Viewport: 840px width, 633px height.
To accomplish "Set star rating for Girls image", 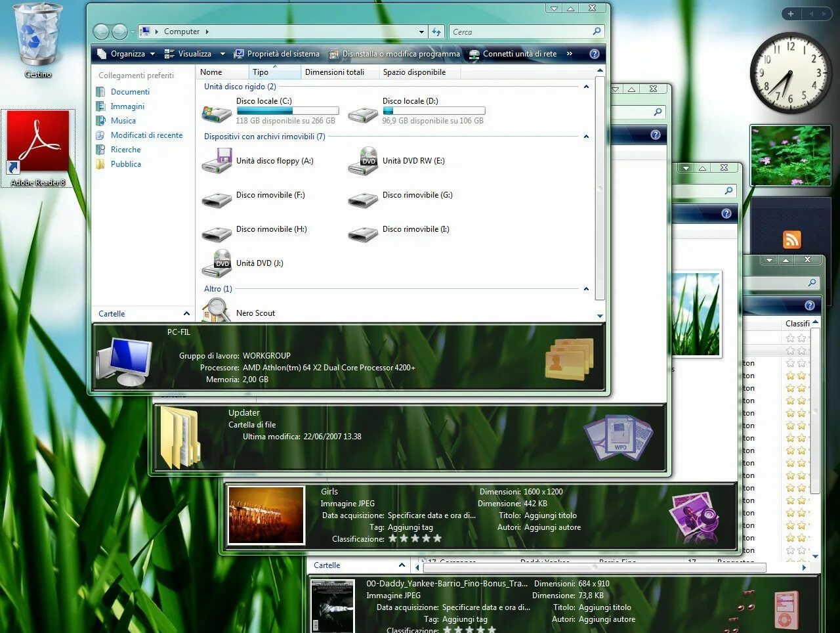I will (x=415, y=538).
